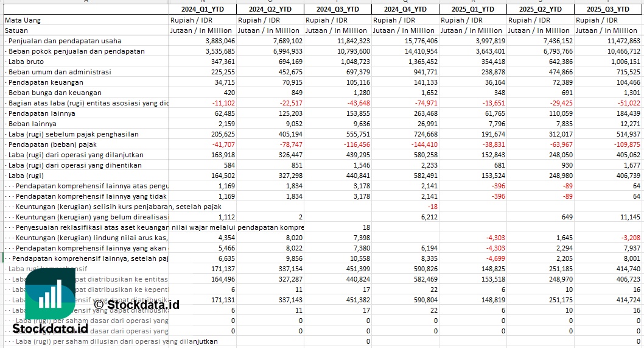Screen dimensions: 644x348
Task: Select the "Beban bunga dan keuangan" label
Action: (x=55, y=93)
